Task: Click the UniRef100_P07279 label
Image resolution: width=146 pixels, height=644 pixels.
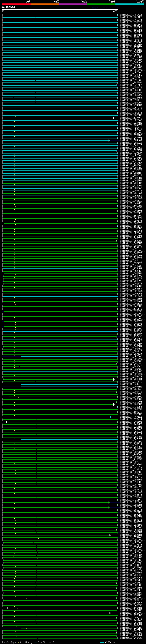Action: pos(131,618)
